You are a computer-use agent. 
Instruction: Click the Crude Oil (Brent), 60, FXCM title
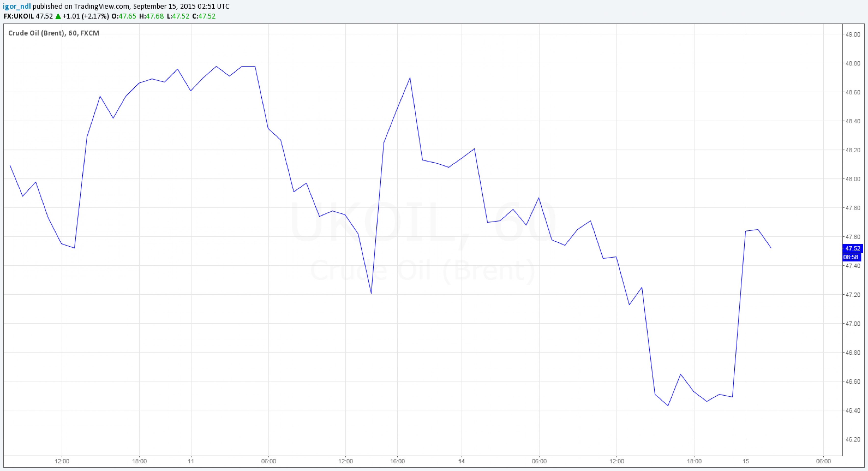(54, 33)
